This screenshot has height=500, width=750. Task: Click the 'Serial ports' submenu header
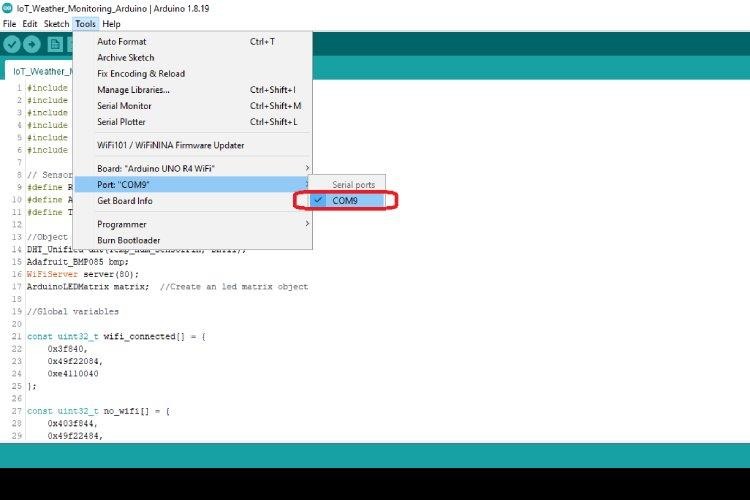point(353,185)
